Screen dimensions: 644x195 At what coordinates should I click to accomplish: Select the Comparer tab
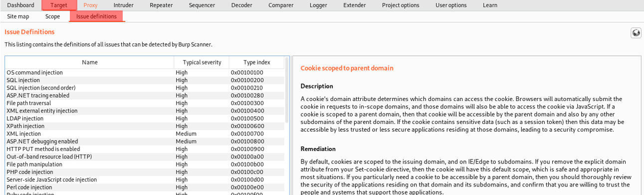click(x=281, y=5)
